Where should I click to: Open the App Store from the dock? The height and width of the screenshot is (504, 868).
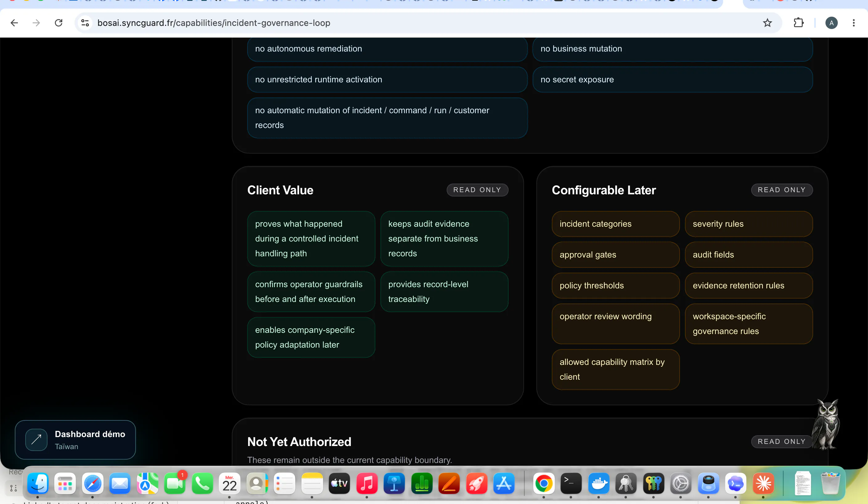(504, 483)
